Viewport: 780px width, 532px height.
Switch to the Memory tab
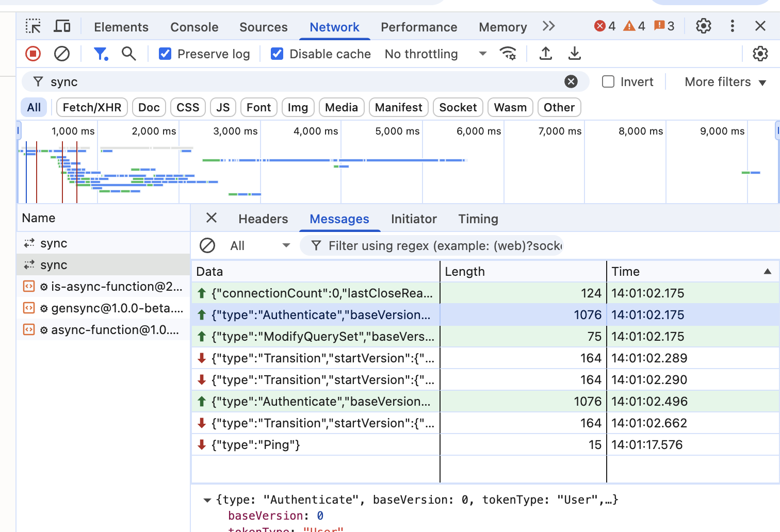click(503, 27)
